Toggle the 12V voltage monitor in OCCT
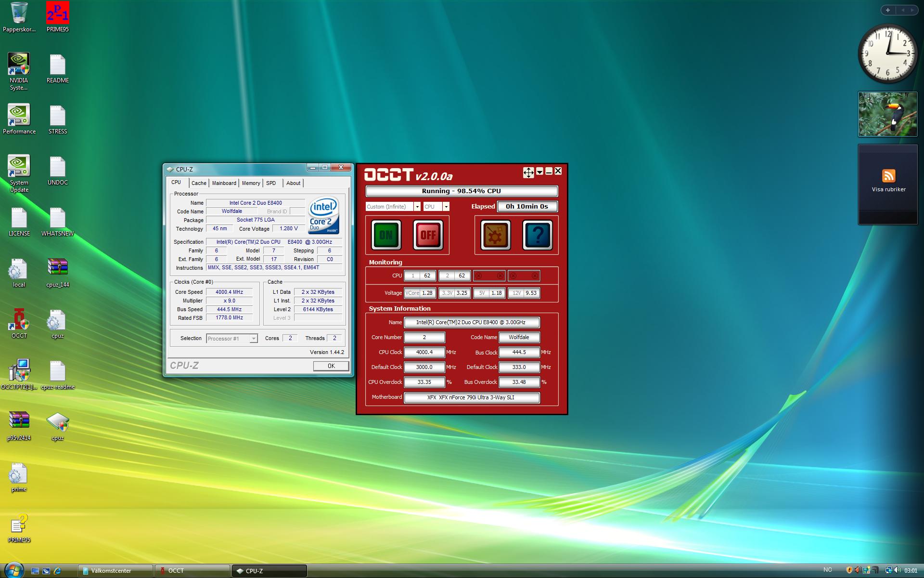Image resolution: width=924 pixels, height=578 pixels. pyautogui.click(x=524, y=293)
